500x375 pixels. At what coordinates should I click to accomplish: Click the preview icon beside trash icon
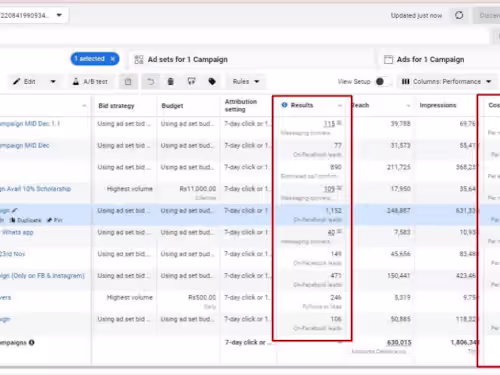(x=191, y=81)
